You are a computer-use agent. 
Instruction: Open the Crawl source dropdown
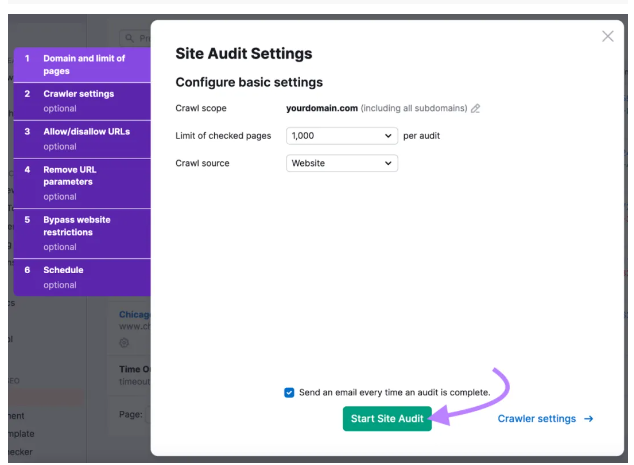coord(342,163)
